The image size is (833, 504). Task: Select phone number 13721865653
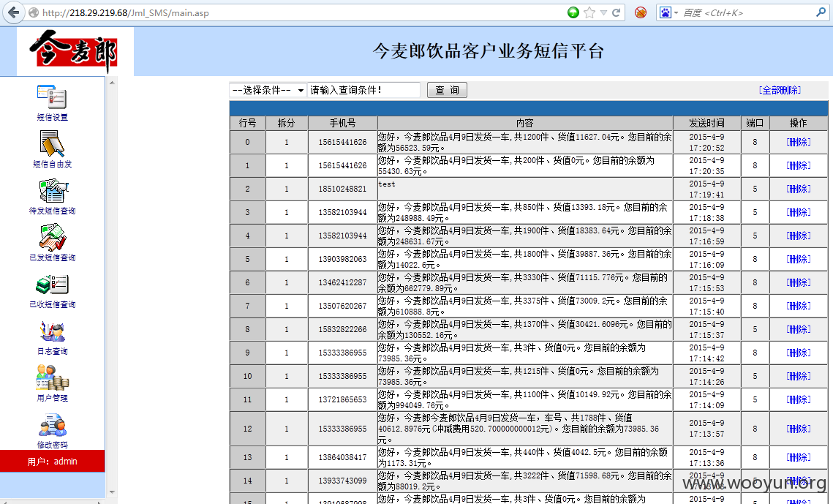coord(343,399)
